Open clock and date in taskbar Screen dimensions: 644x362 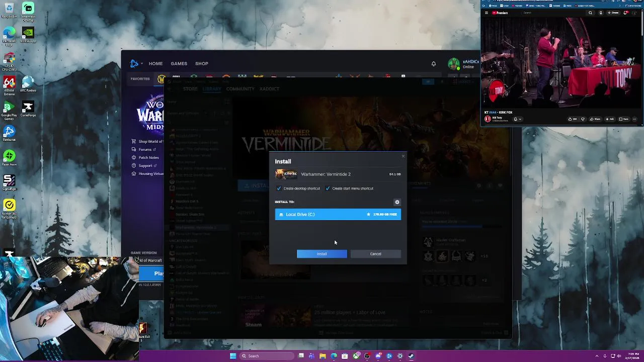click(x=633, y=356)
